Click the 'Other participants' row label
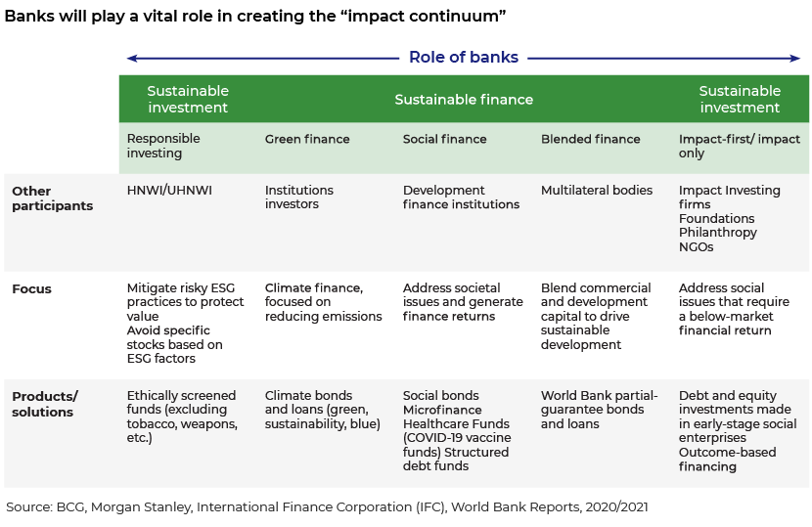812x527 pixels. click(x=52, y=198)
